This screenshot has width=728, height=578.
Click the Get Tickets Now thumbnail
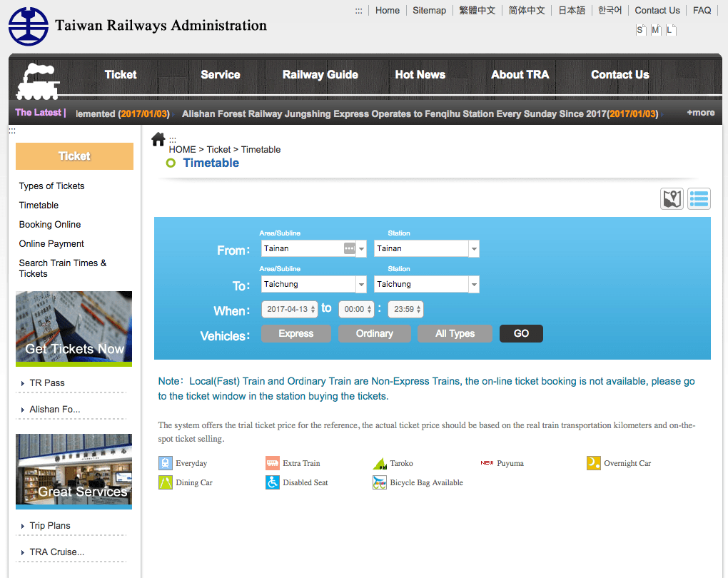(74, 329)
